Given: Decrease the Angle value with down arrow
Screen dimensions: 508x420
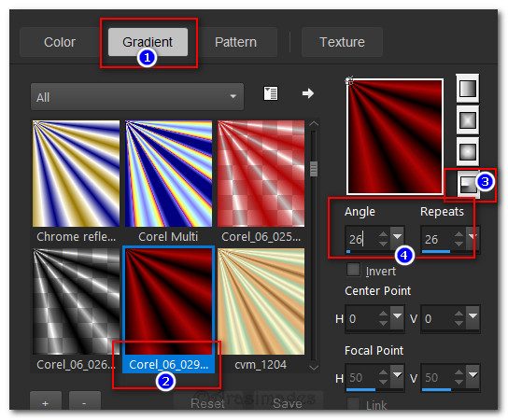Looking at the screenshot, I should [x=383, y=244].
